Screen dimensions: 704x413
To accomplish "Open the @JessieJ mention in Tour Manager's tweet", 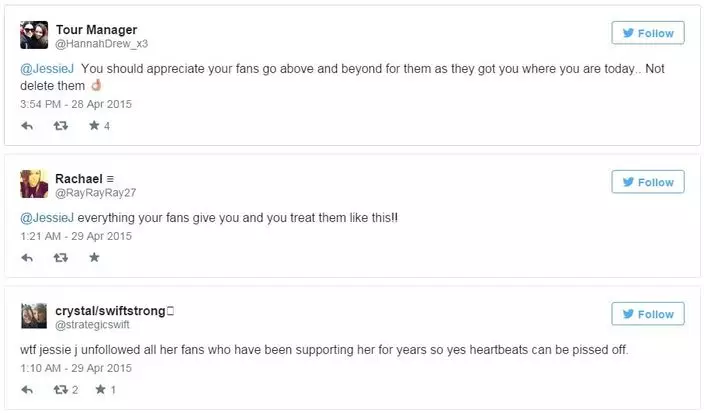I will pos(46,68).
